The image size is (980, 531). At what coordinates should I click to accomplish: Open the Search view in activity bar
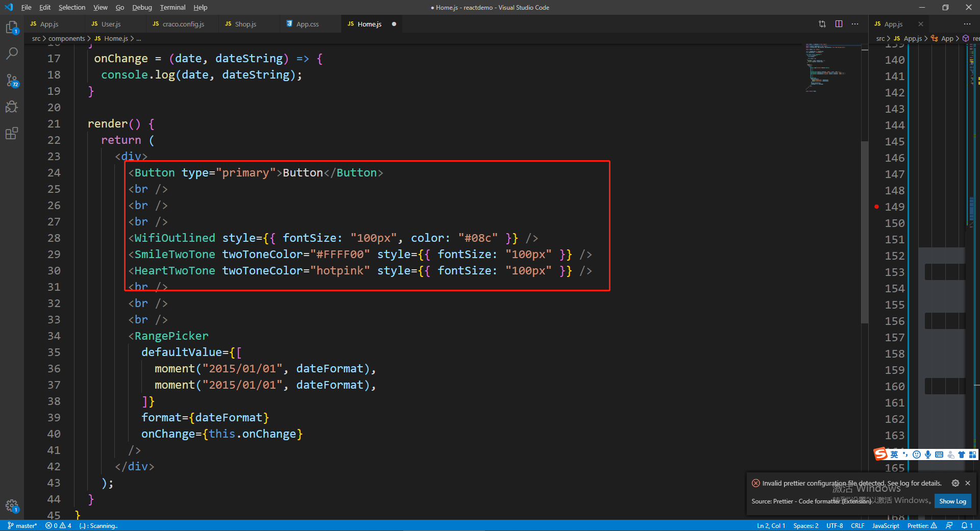tap(12, 53)
